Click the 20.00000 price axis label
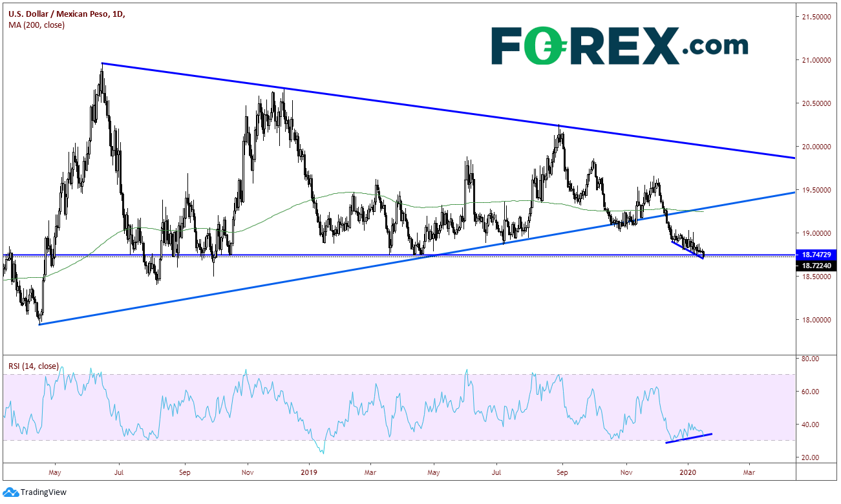This screenshot has height=504, width=841. coord(817,147)
